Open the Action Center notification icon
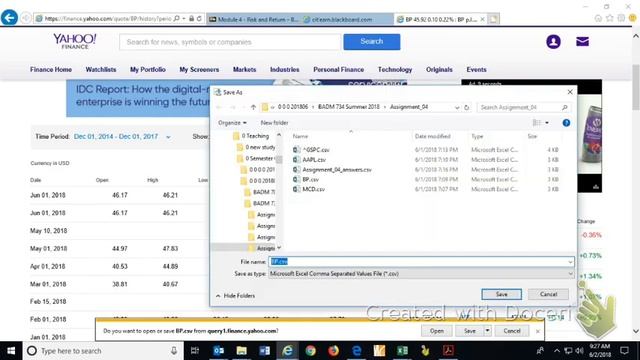The height and width of the screenshot is (360, 640). [624, 351]
